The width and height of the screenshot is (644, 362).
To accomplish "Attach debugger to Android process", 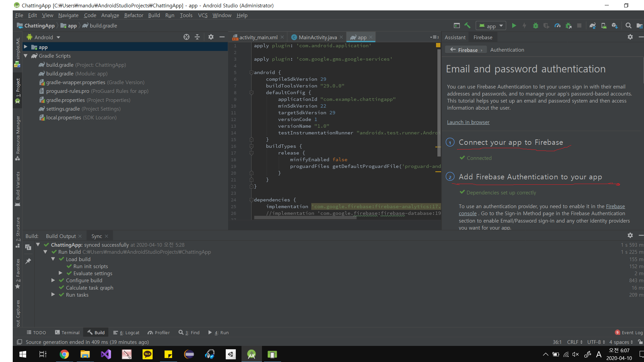I will click(x=569, y=25).
